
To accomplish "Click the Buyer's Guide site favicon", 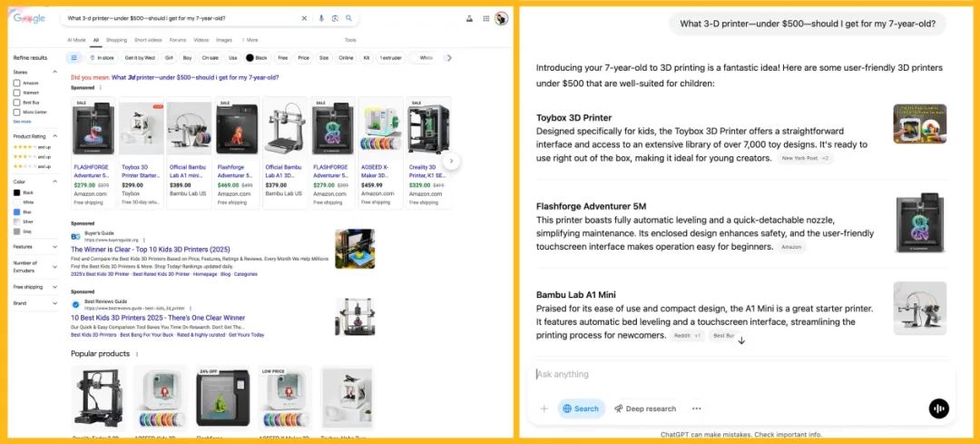I will pos(75,237).
